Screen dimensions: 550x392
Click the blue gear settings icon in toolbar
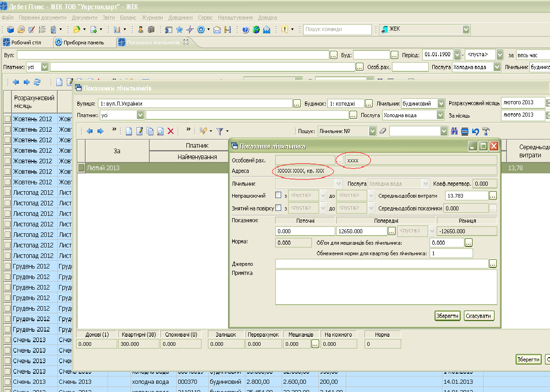(201, 29)
